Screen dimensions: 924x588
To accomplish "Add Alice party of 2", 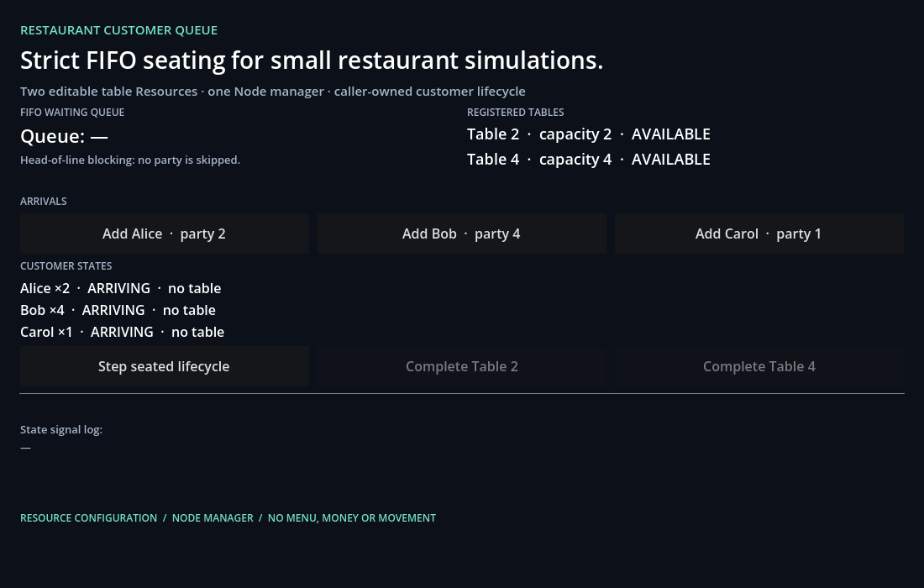I will pos(165,234).
